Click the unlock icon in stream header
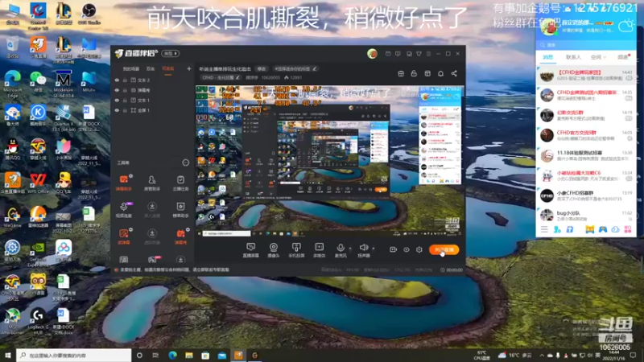 point(414,73)
